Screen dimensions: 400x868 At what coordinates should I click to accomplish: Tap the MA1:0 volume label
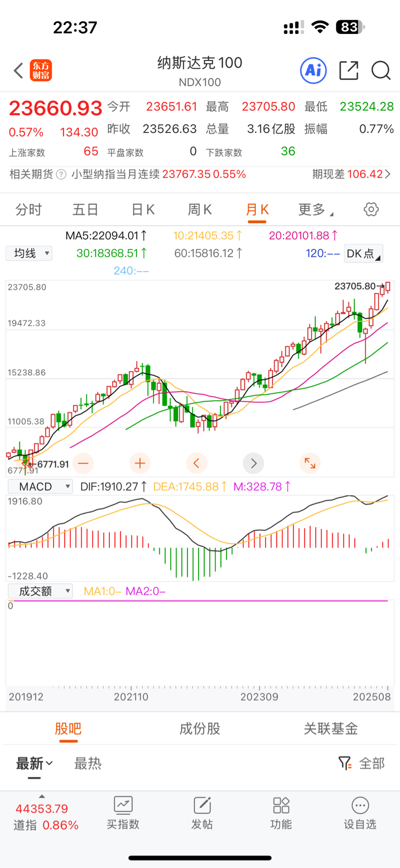coord(103,591)
